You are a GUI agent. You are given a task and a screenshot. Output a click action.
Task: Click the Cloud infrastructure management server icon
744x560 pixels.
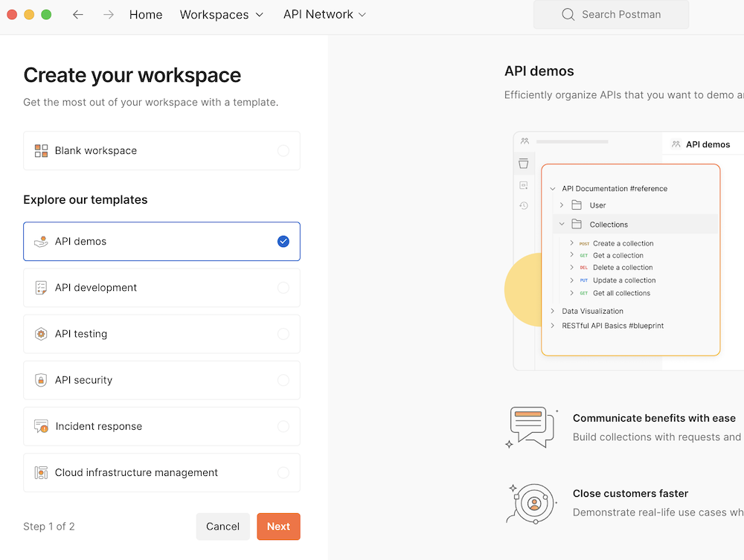[x=40, y=472]
